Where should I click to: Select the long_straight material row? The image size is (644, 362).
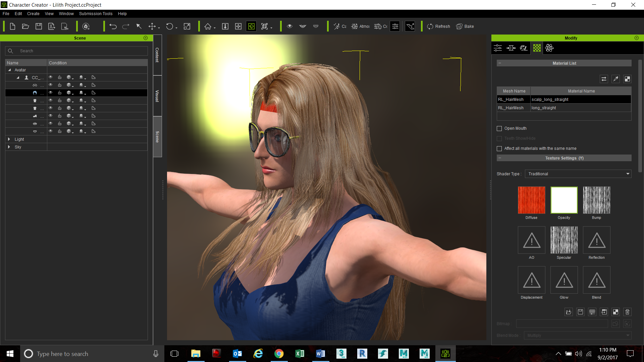pos(564,108)
